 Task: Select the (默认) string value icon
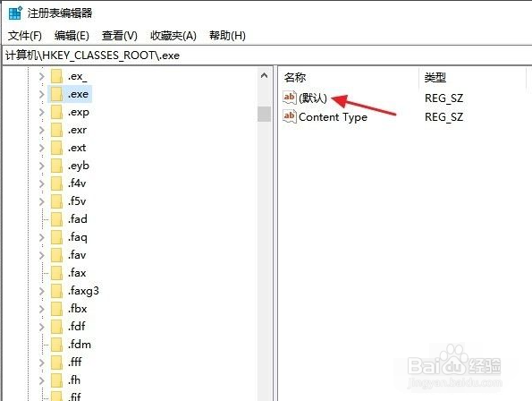click(290, 98)
